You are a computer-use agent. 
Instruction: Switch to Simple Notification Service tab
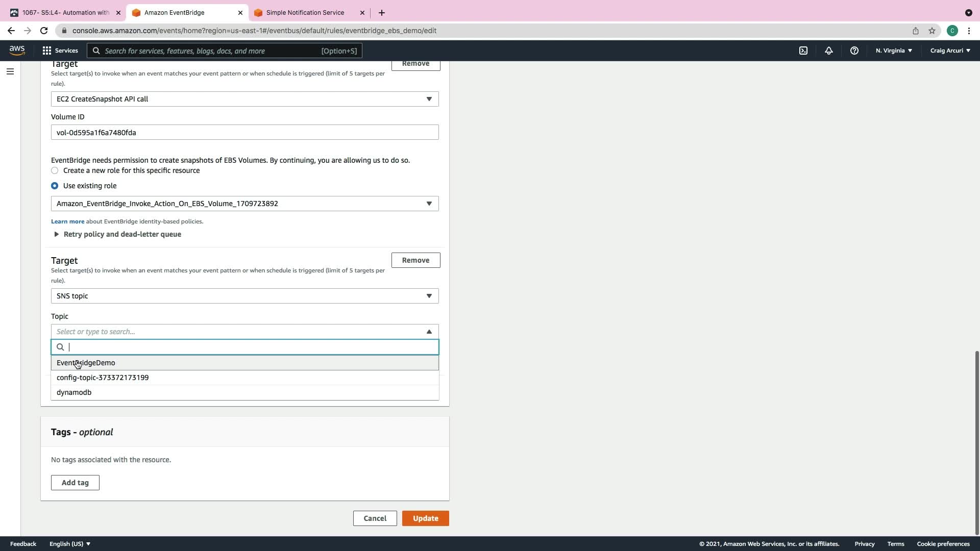(x=305, y=13)
